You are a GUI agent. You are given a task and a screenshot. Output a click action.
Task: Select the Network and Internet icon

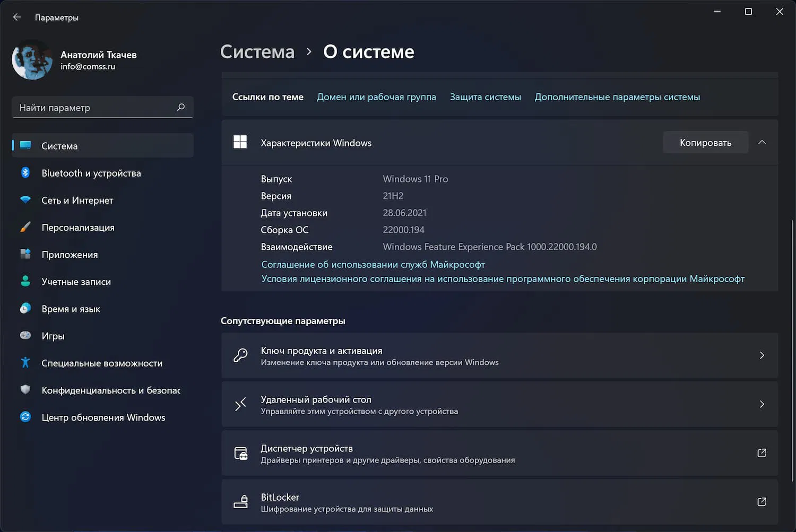click(25, 200)
